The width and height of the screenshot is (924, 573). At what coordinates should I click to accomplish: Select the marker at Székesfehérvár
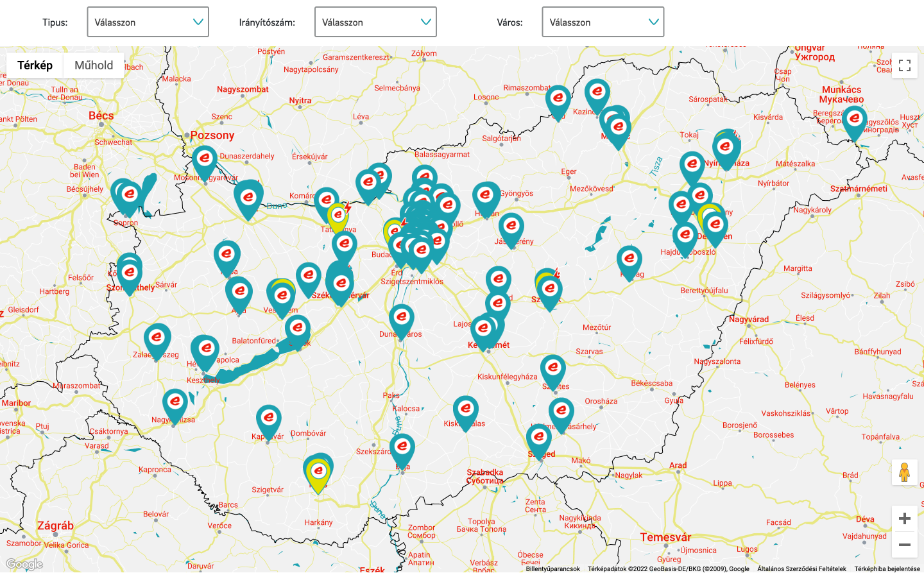[x=341, y=288]
